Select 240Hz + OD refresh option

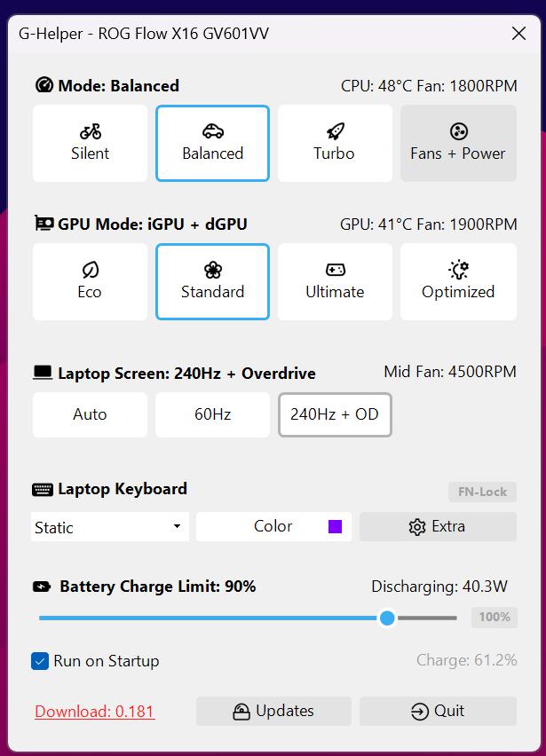[x=335, y=414]
